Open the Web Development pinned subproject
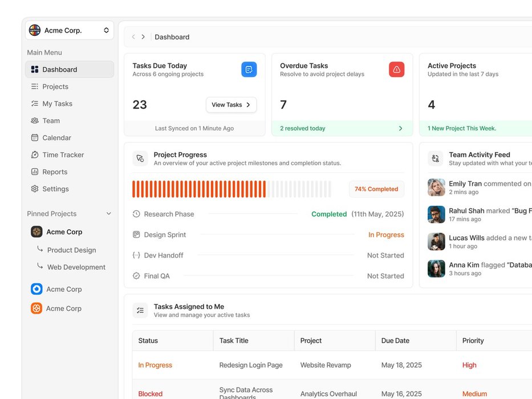This screenshot has height=399, width=532. tap(76, 267)
